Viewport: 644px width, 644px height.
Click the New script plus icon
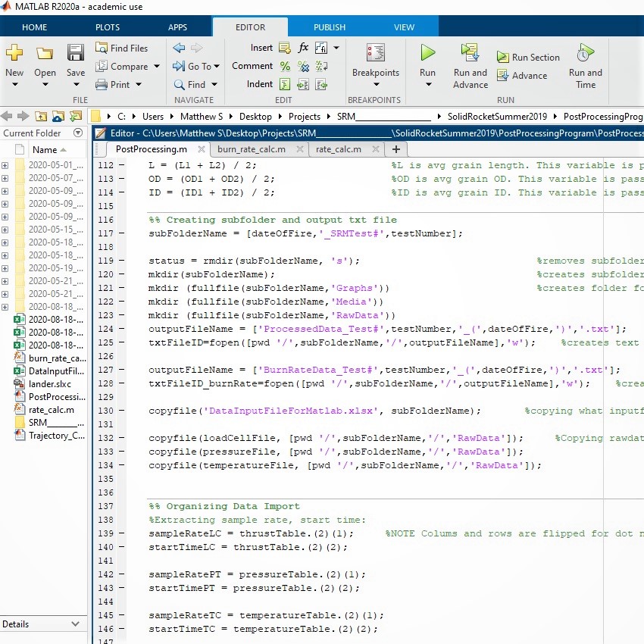tap(14, 53)
